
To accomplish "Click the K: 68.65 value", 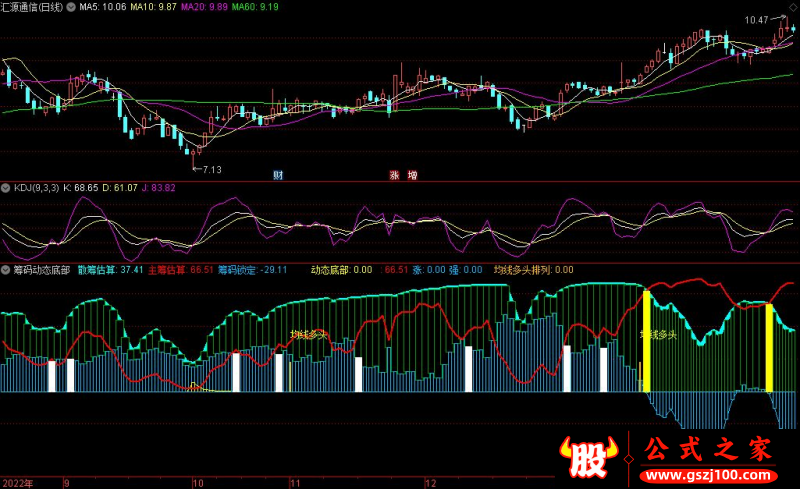I will tap(81, 188).
